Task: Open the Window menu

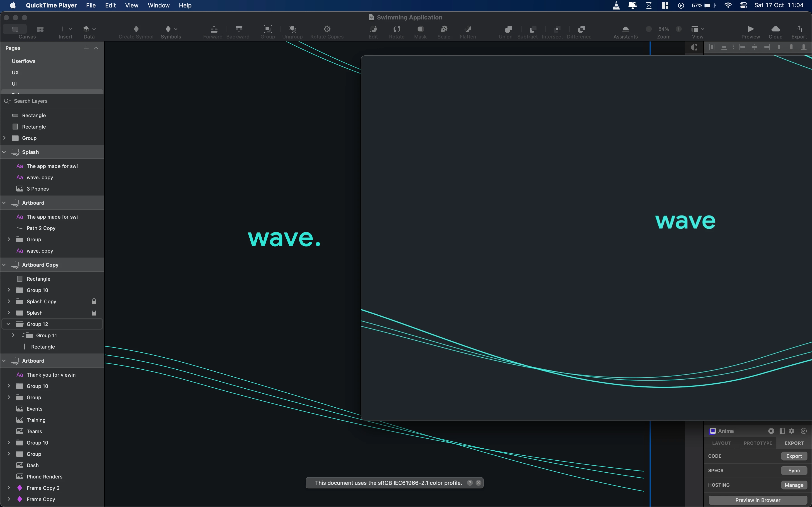Action: coord(158,5)
